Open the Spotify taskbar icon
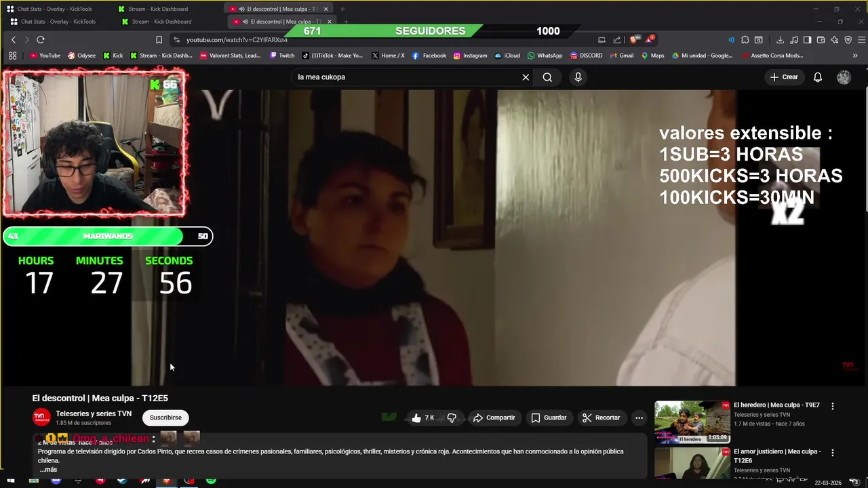868x488 pixels. click(211, 480)
